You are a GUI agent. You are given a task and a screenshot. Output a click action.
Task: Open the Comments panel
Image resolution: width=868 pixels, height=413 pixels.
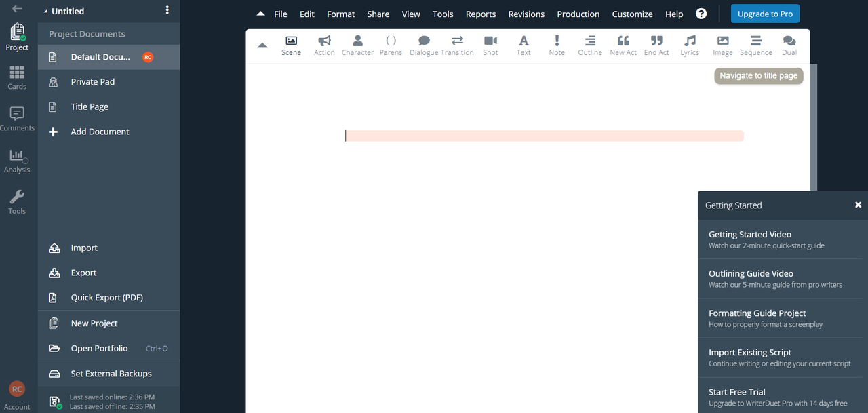point(17,119)
